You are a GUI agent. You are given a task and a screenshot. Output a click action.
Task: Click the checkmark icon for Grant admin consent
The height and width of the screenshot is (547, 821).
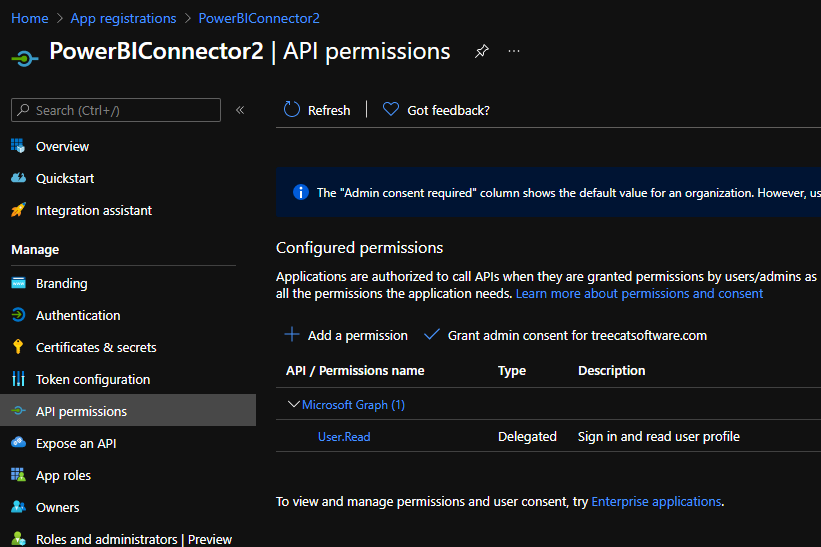[431, 334]
